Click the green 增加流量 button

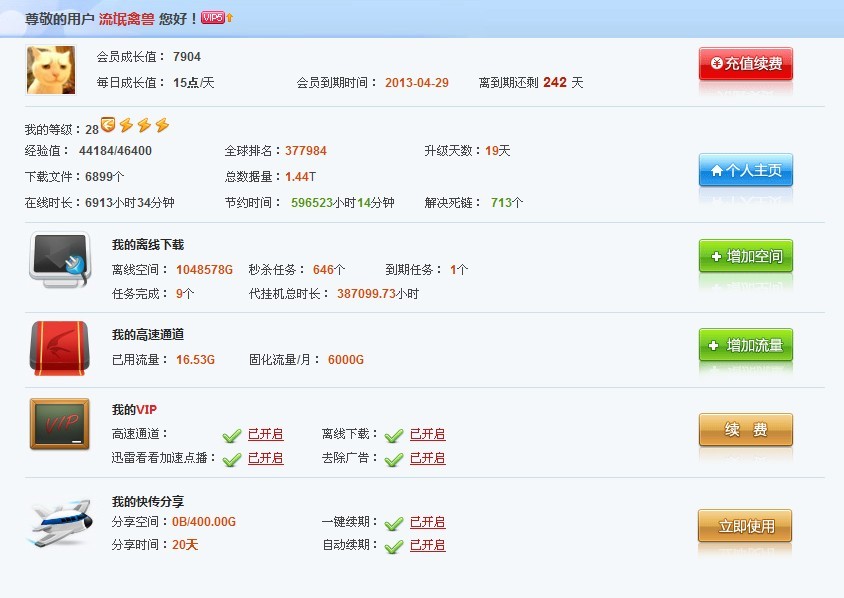click(x=745, y=344)
